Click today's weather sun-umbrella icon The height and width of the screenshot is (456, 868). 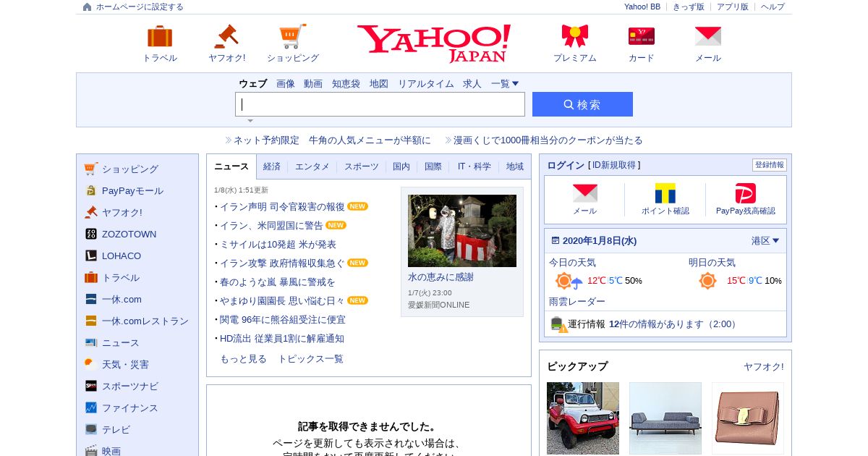569,281
